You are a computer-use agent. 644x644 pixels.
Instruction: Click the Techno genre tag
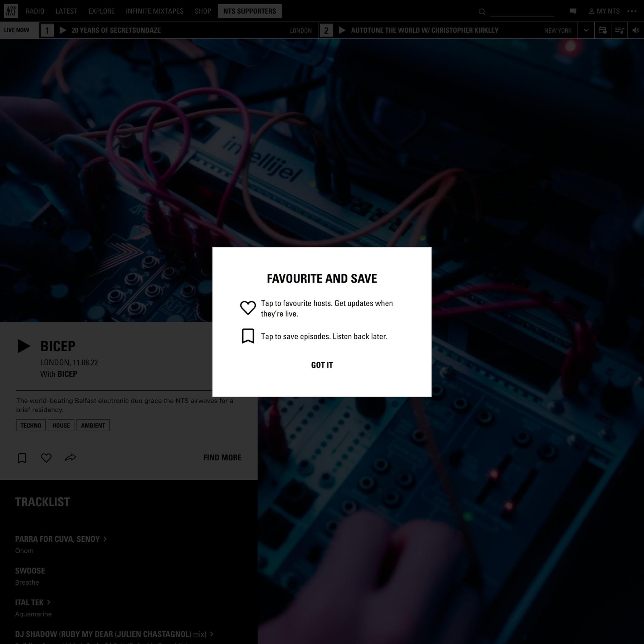(31, 425)
